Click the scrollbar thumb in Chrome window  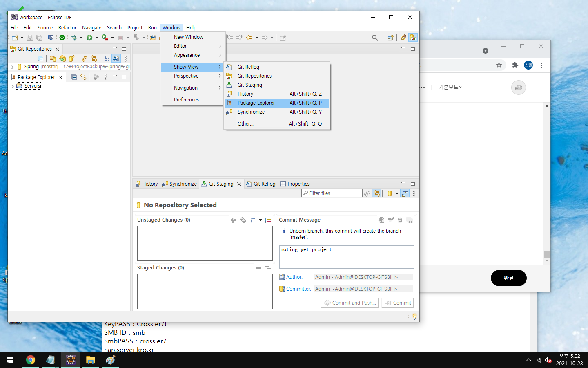click(547, 254)
